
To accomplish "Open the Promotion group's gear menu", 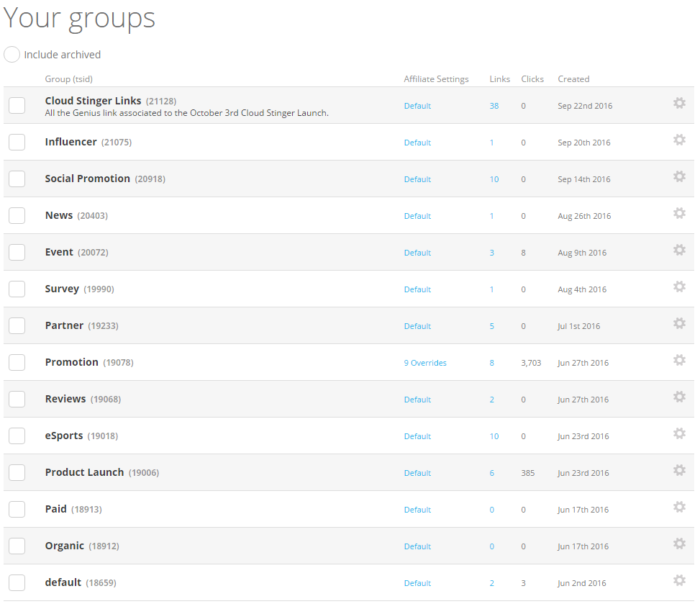I will (678, 360).
